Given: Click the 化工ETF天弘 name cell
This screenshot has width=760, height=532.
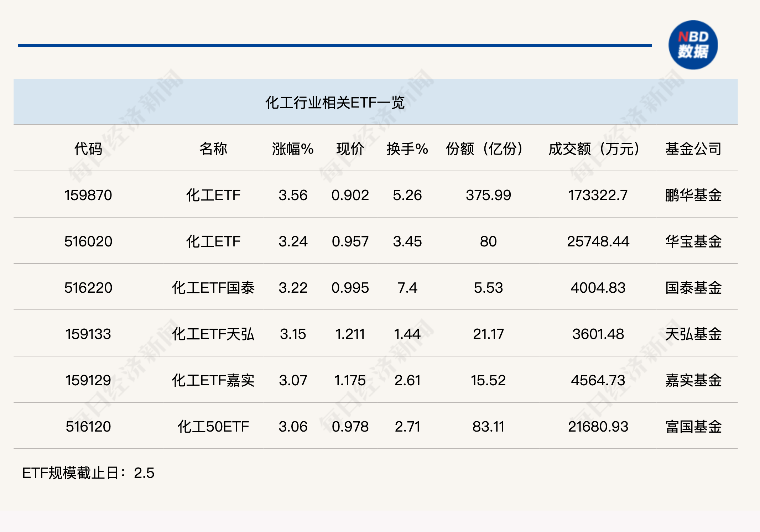Looking at the screenshot, I should (213, 334).
